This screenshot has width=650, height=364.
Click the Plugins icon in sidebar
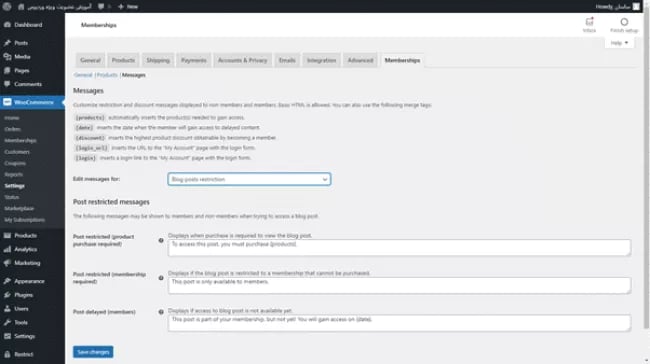7,295
